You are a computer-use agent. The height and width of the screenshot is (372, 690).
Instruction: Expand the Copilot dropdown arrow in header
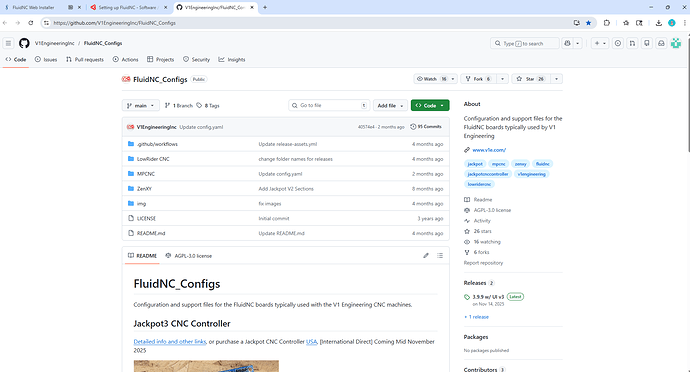click(x=577, y=43)
